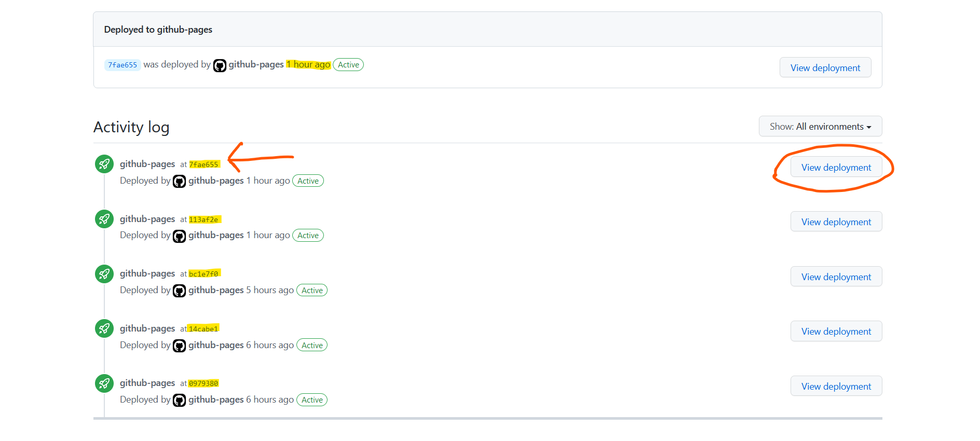Click github-pages environment name at bc1e7f0

pos(147,273)
